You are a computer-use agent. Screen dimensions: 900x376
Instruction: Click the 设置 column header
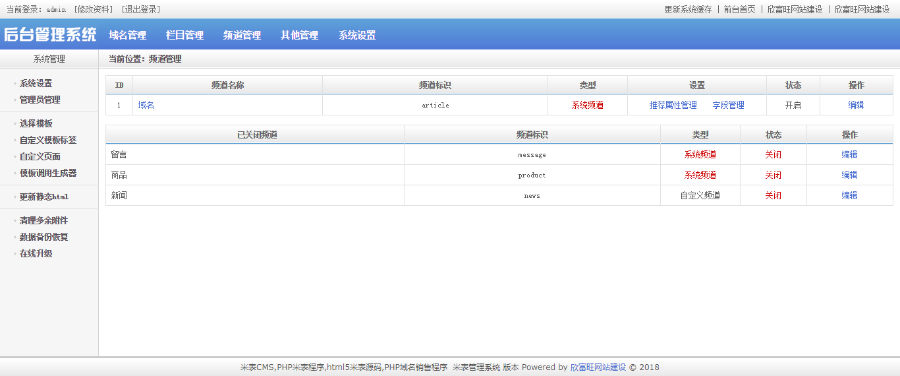tap(697, 85)
